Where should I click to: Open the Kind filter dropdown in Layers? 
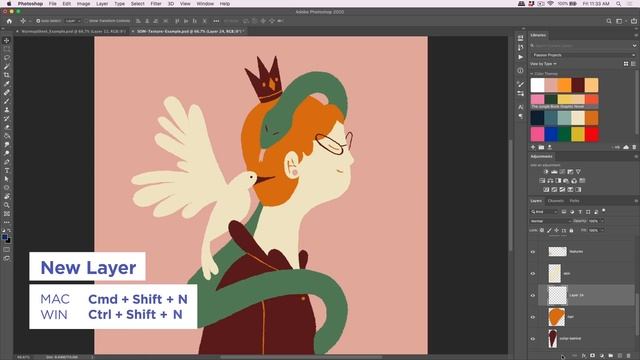[x=544, y=212]
